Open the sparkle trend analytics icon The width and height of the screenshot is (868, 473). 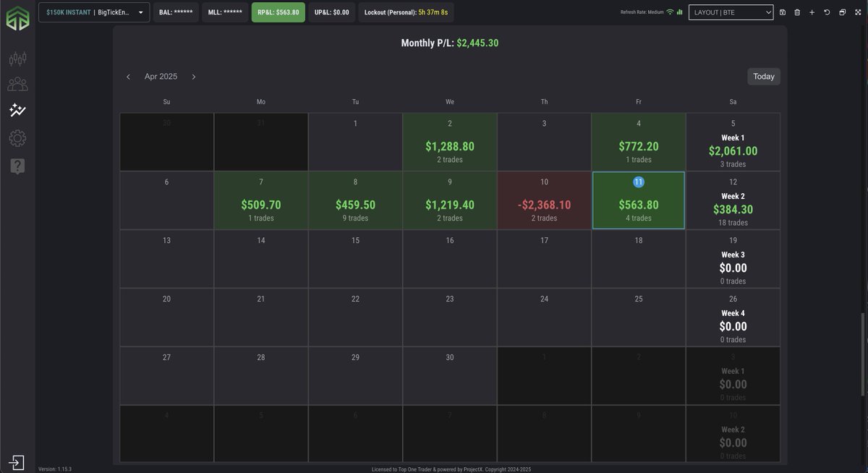(18, 111)
